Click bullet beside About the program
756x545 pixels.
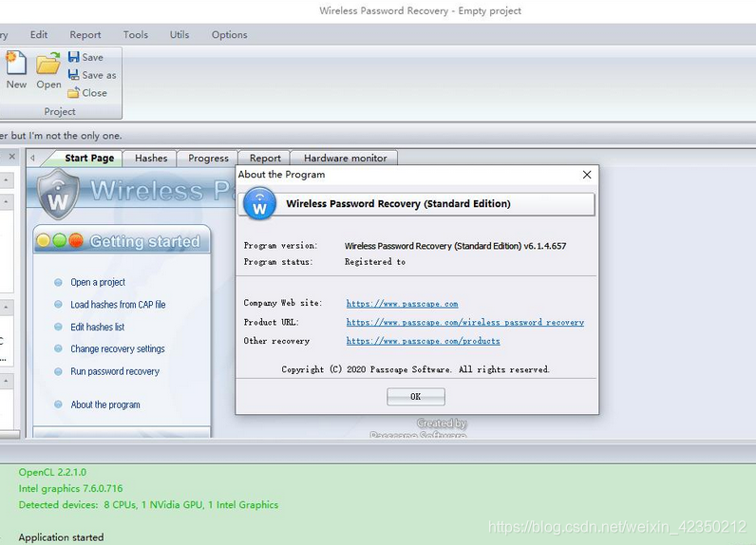[x=58, y=404]
